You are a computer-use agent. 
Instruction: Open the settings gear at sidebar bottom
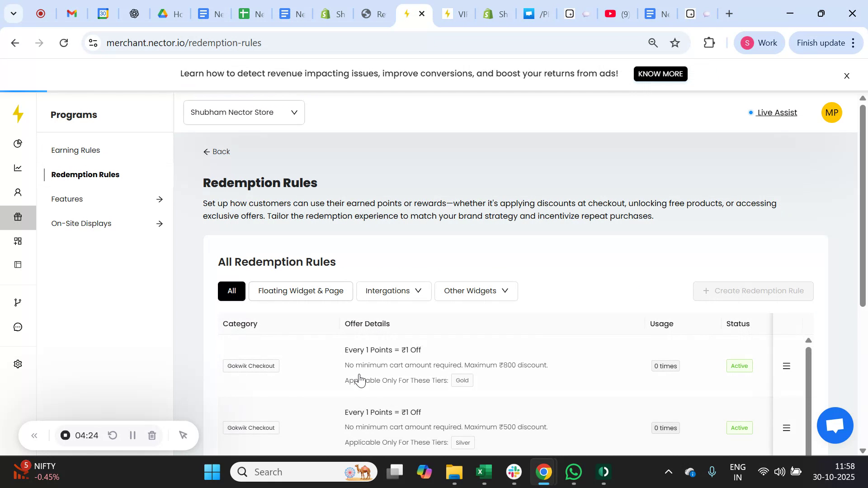[x=18, y=364]
